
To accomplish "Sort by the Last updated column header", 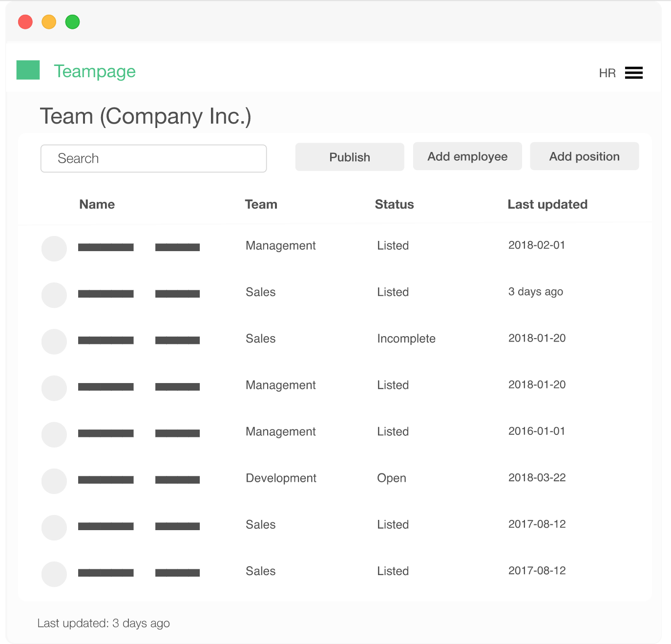I will click(x=547, y=204).
